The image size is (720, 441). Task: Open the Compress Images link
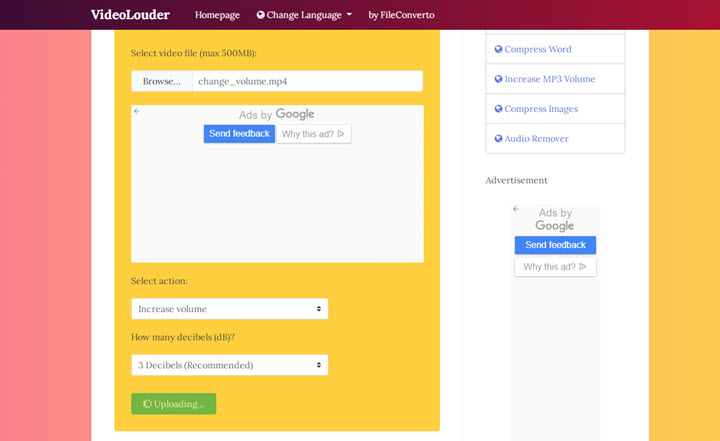pos(541,109)
